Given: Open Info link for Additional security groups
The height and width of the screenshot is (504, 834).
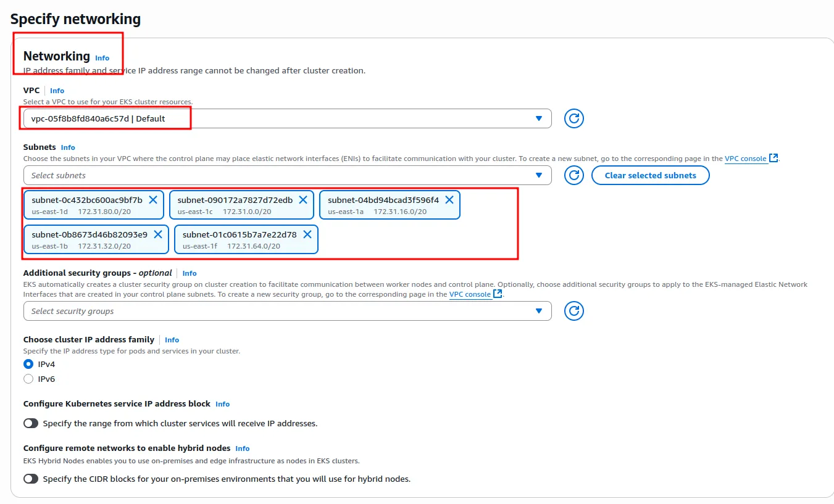Looking at the screenshot, I should (x=190, y=273).
